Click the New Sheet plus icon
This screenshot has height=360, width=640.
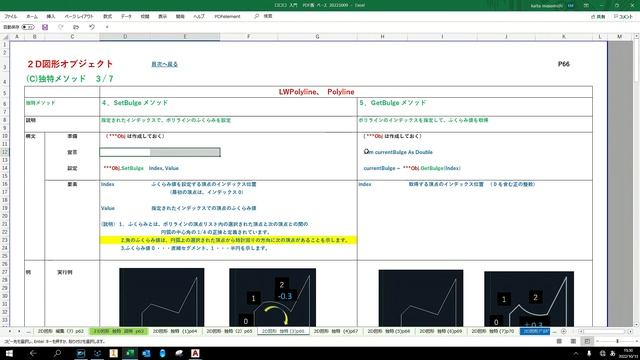[564, 331]
